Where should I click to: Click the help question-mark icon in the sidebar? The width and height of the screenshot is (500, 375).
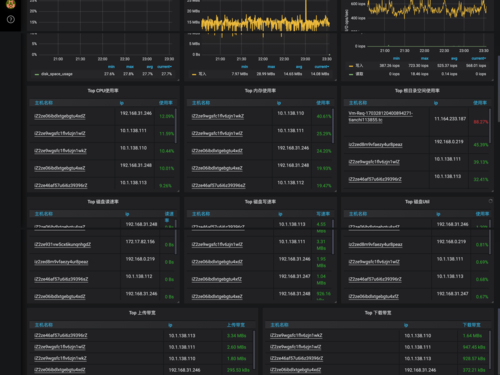pos(11,20)
